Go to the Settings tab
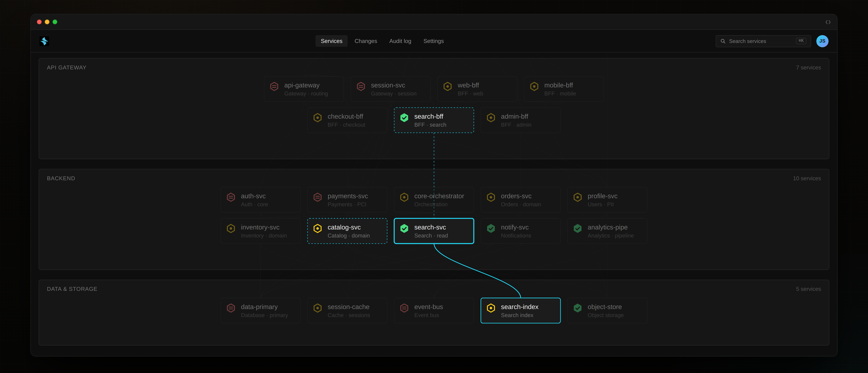868x373 pixels. (x=433, y=41)
